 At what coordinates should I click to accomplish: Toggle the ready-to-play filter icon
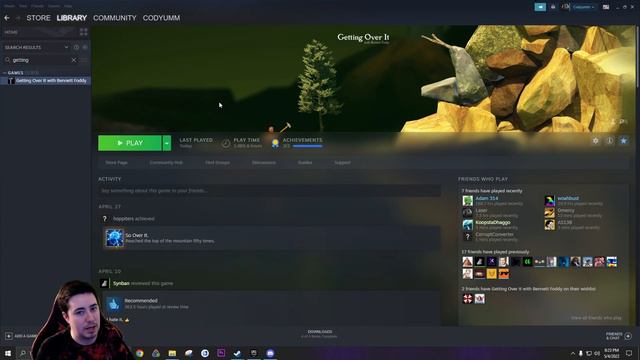[x=85, y=47]
